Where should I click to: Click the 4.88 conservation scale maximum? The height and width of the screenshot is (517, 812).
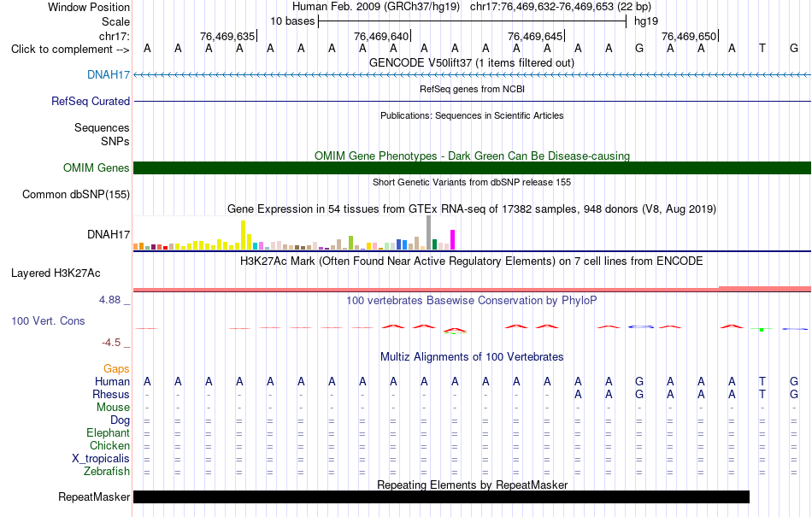click(109, 300)
